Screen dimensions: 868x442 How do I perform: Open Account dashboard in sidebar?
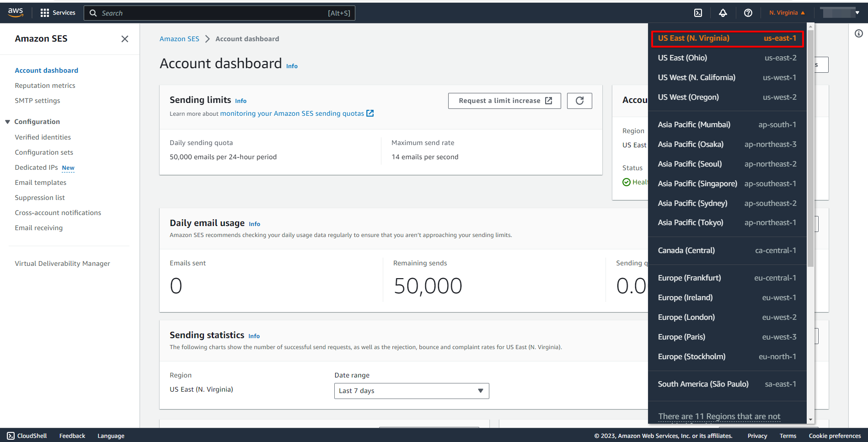coord(47,70)
